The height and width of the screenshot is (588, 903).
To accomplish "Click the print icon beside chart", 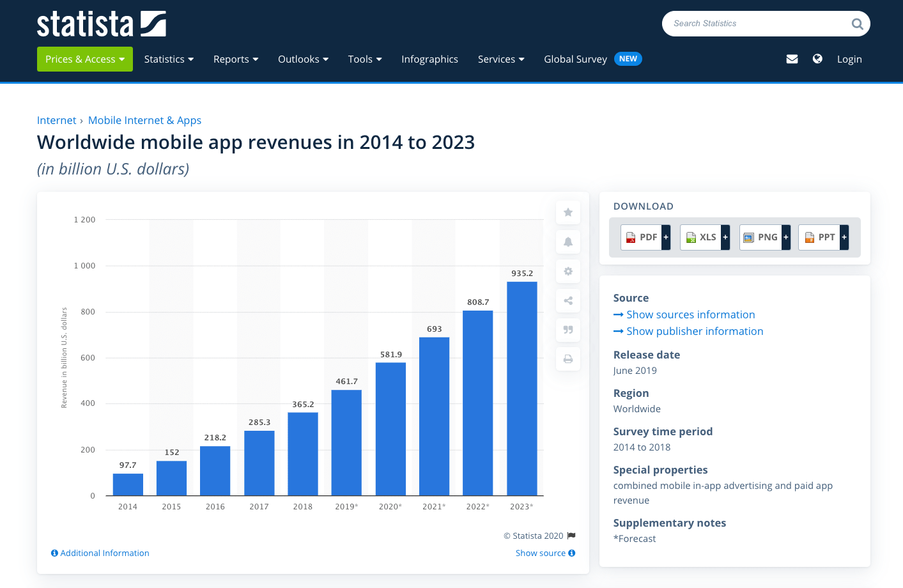I will click(x=567, y=359).
